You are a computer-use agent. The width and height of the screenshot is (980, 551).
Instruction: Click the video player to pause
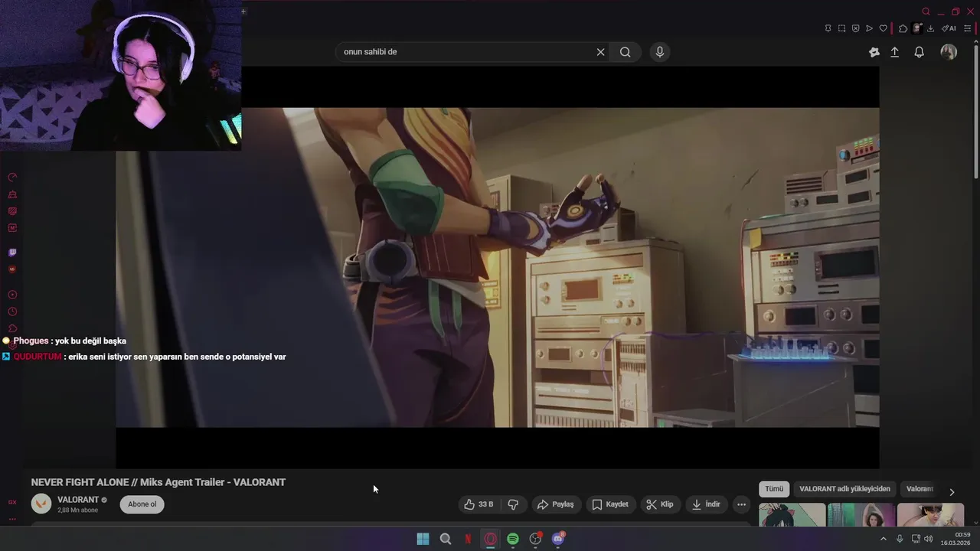(x=498, y=267)
